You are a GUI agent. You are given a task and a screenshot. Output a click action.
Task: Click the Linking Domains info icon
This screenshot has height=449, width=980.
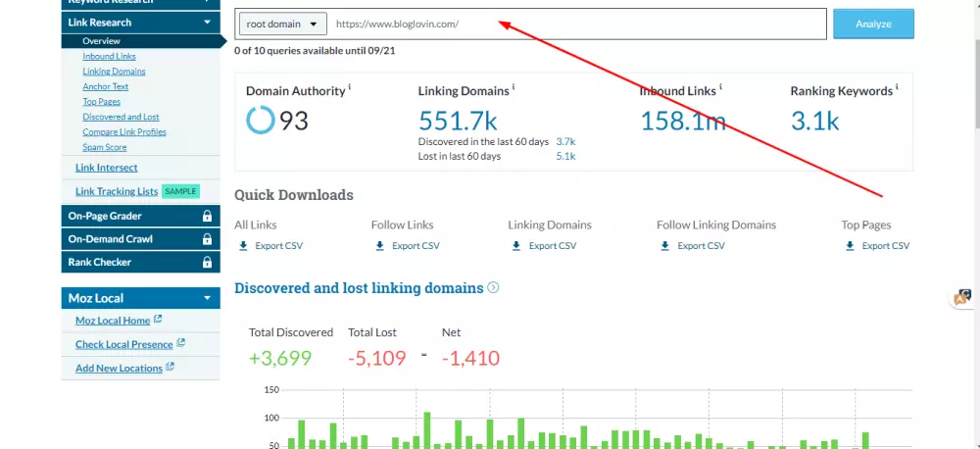pos(514,87)
